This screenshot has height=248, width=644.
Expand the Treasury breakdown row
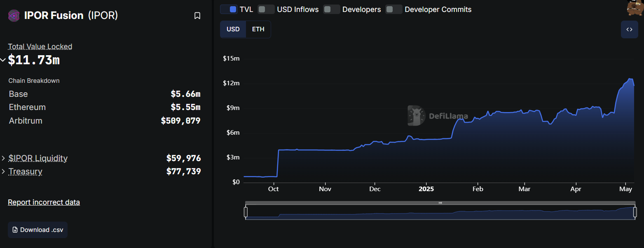pos(3,171)
